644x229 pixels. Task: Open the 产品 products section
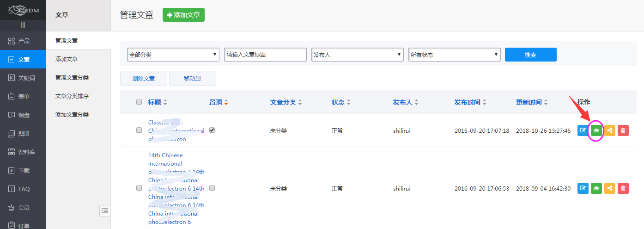[23, 41]
